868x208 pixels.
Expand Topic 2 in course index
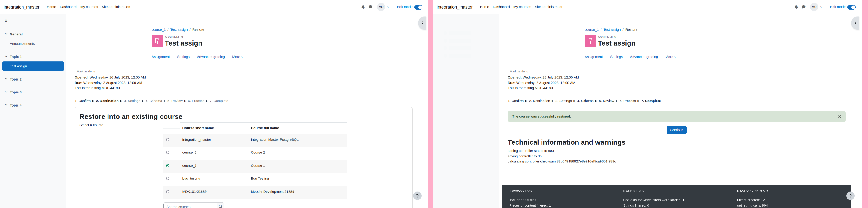coord(6,79)
